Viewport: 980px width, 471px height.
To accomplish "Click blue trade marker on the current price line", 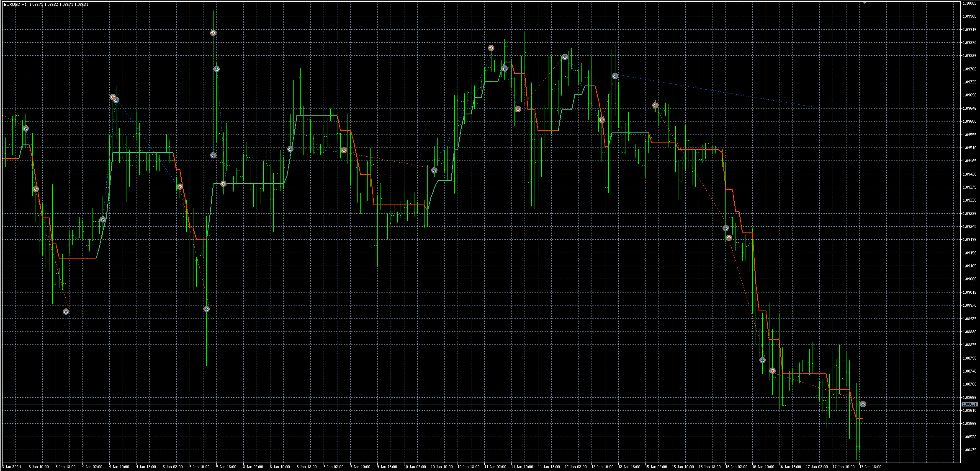I will click(863, 404).
